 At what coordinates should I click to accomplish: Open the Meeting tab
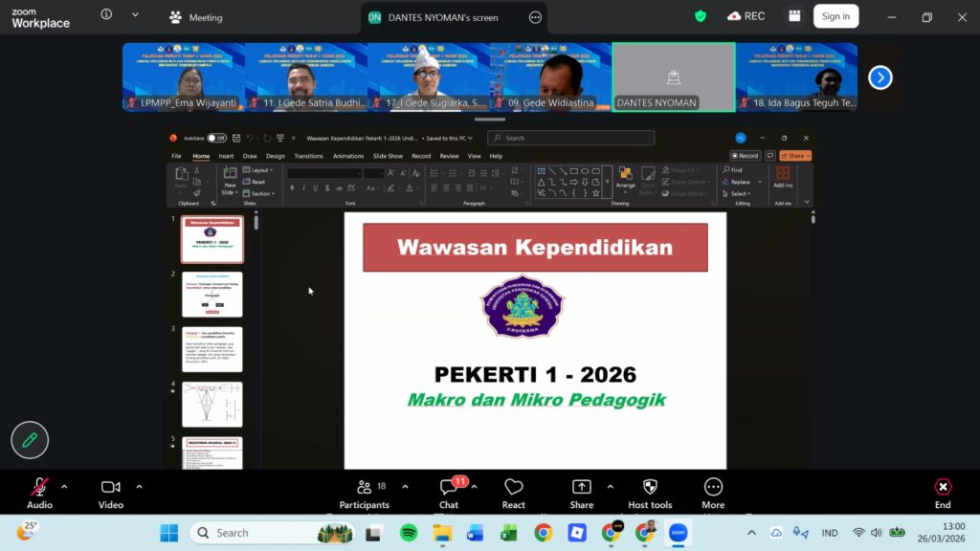(196, 17)
